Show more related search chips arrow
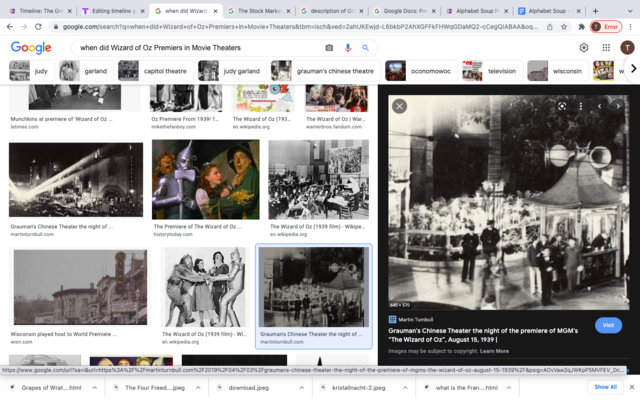640x400 pixels. click(x=633, y=69)
